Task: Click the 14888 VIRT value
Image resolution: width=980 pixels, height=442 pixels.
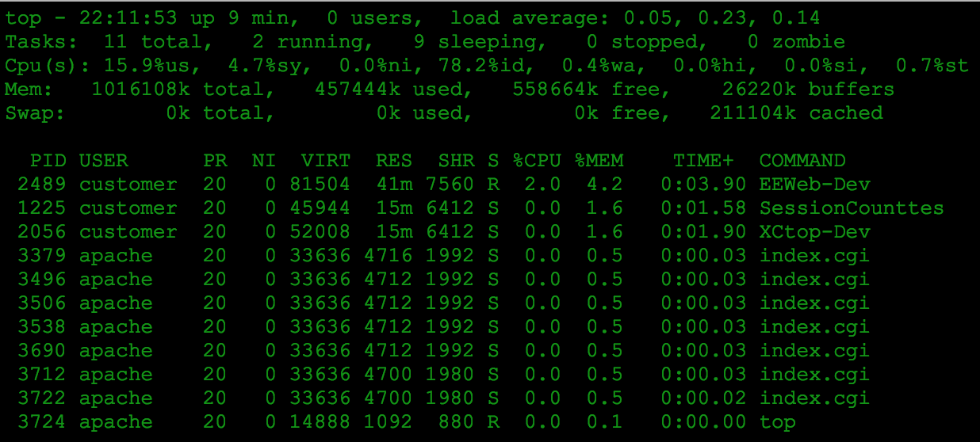Action: click(x=320, y=421)
